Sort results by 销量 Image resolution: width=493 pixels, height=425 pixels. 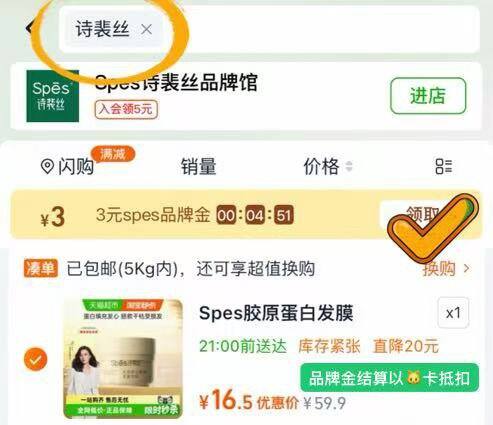[x=198, y=166]
